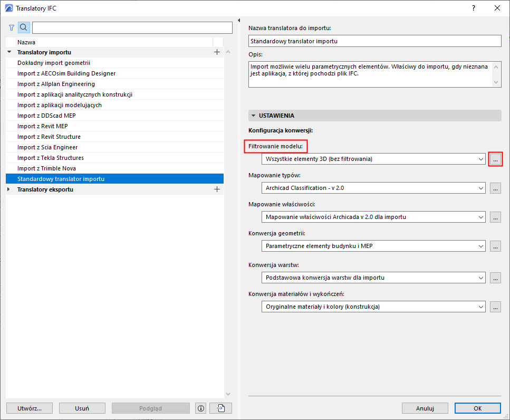Open Konwersja materiałów options ellipsis button
Viewport: 510px width, 420px height.
click(495, 307)
